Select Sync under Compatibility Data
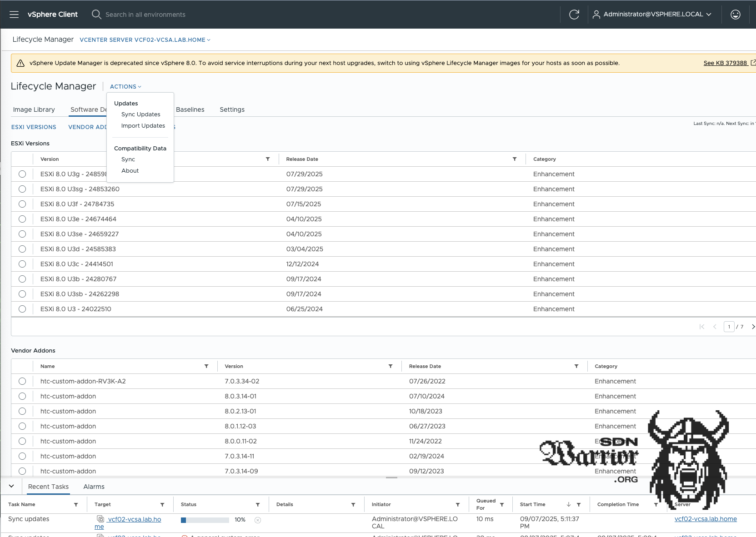 (x=128, y=159)
